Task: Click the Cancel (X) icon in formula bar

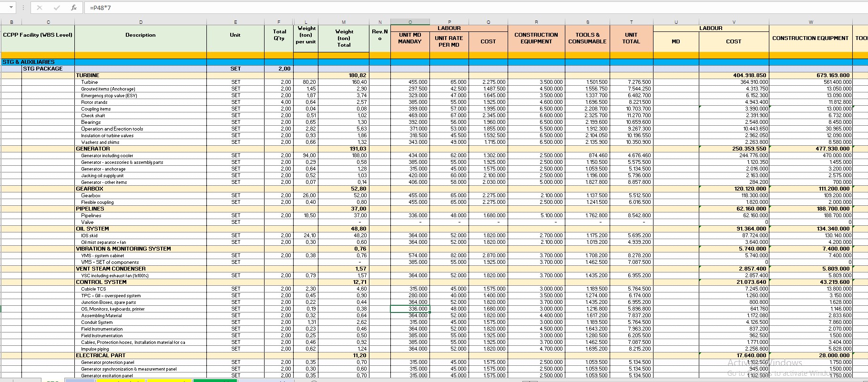Action: point(40,8)
